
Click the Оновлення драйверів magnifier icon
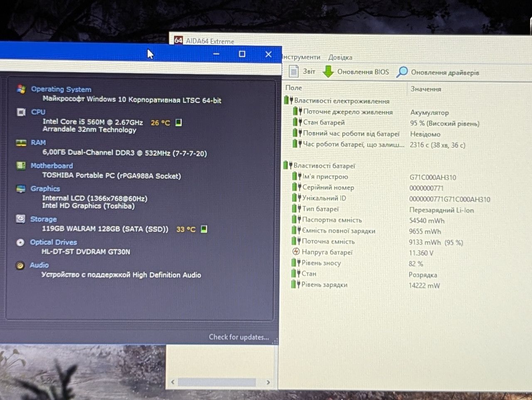click(x=402, y=72)
